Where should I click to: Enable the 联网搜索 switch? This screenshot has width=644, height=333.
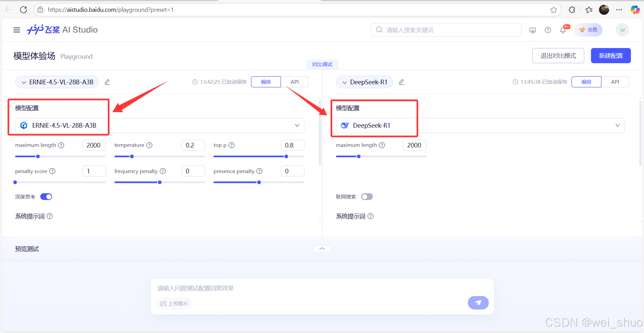tap(367, 197)
